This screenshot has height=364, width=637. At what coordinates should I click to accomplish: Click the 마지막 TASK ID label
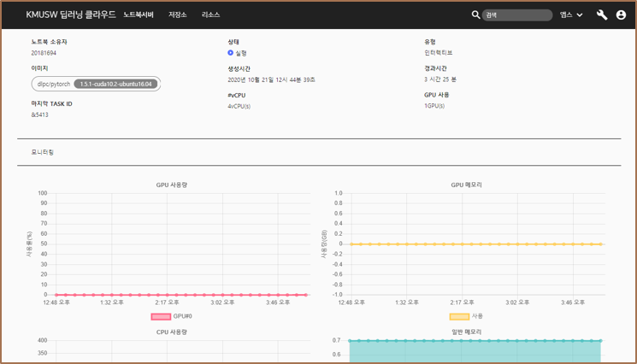coord(51,104)
